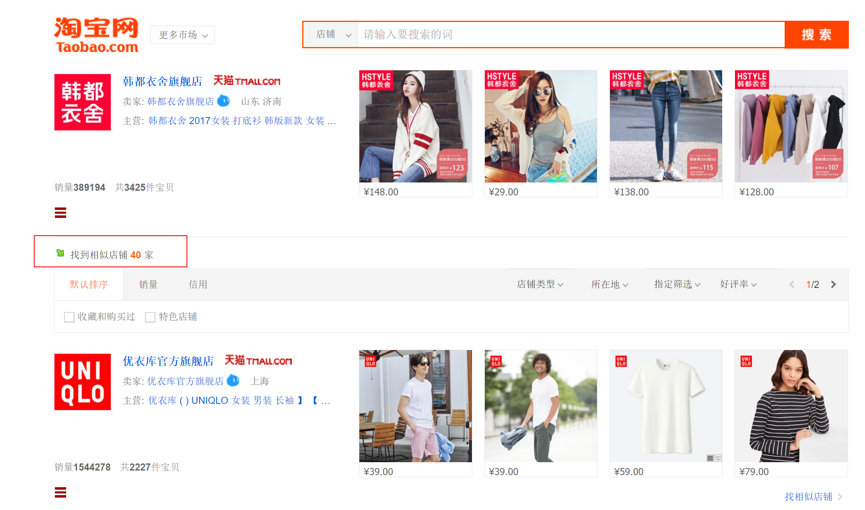Open seller link 韩都衣舍旗舰店 after 卖家

[180, 102]
